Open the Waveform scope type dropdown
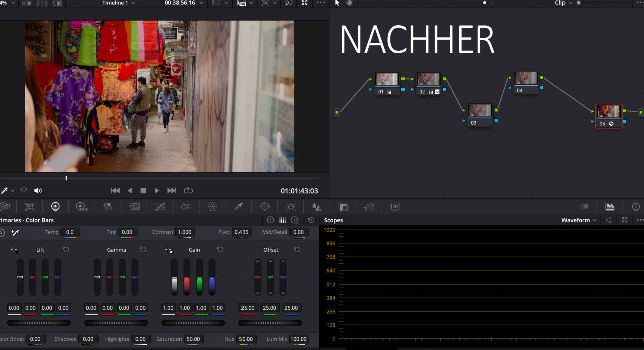The image size is (644, 350). click(580, 220)
